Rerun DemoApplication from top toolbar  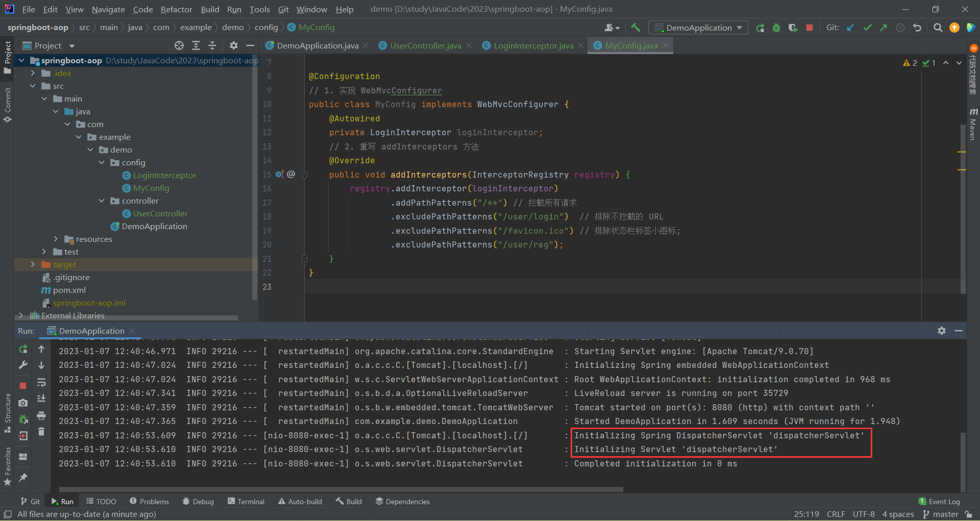tap(760, 28)
